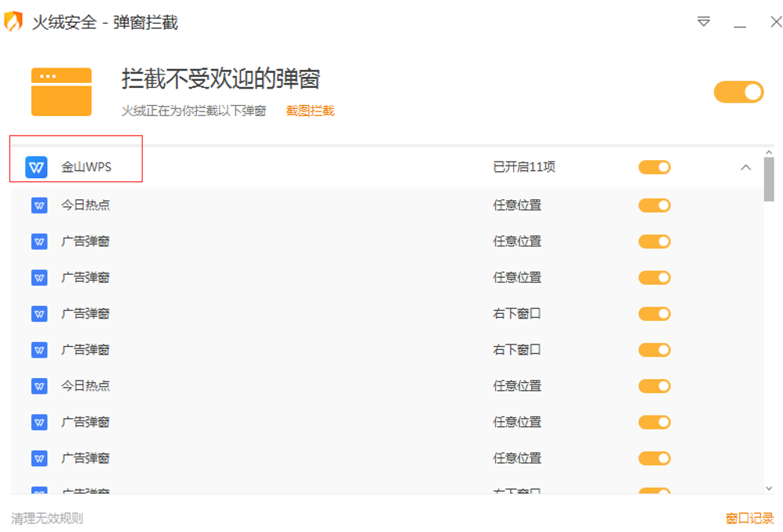783x532 pixels.
Task: Collapse the 金山WPS group with the chevron
Action: click(745, 167)
